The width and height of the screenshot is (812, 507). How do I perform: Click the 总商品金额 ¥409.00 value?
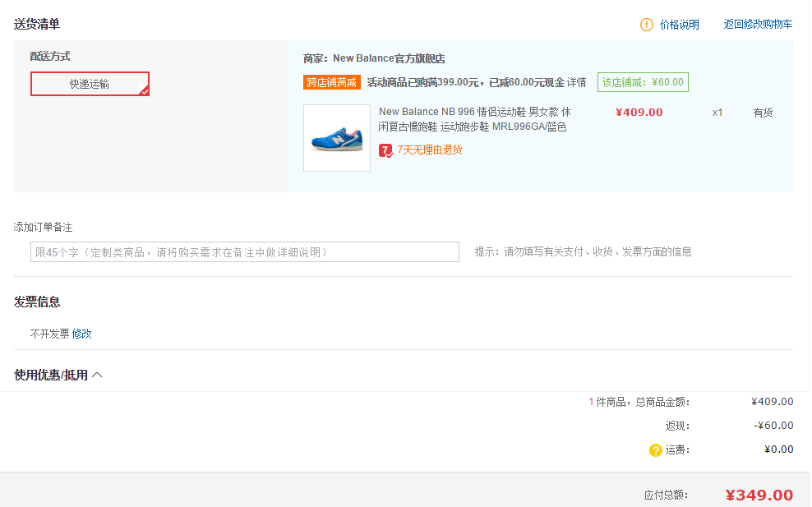pos(772,402)
